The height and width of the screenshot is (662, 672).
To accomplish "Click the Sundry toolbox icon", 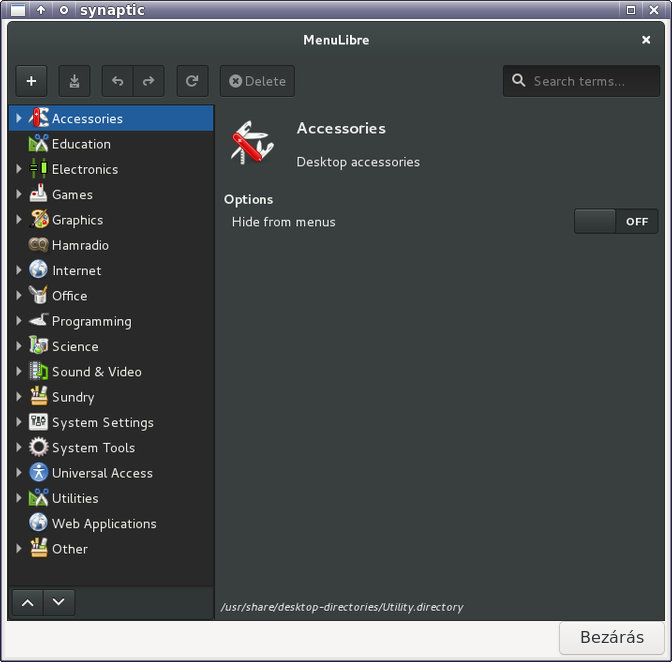I will coord(39,396).
